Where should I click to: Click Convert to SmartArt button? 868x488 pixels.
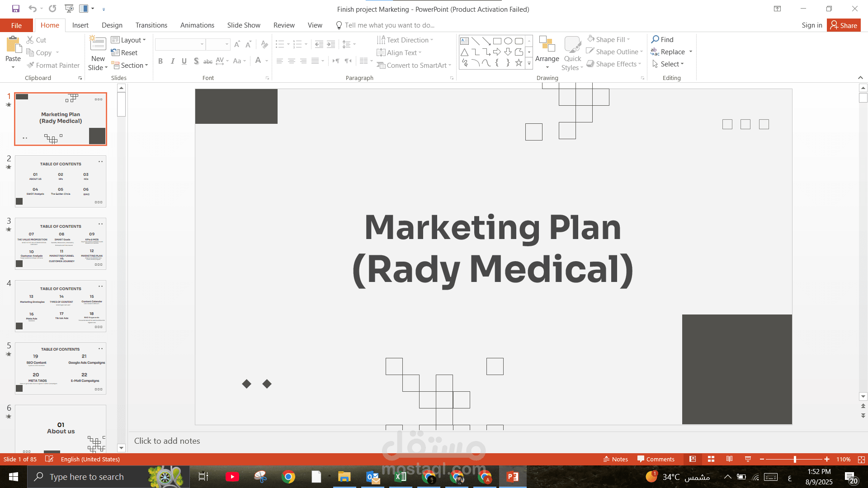pos(414,65)
